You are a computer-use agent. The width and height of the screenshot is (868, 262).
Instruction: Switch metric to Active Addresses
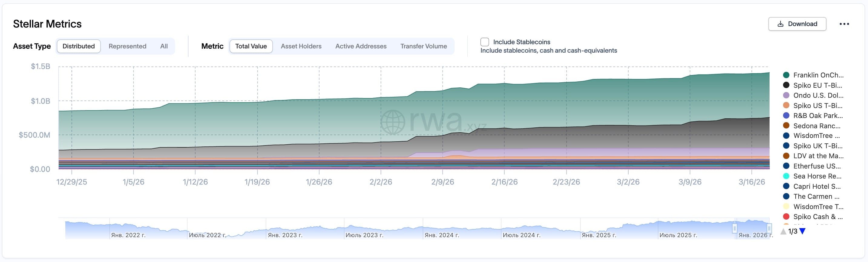(360, 46)
